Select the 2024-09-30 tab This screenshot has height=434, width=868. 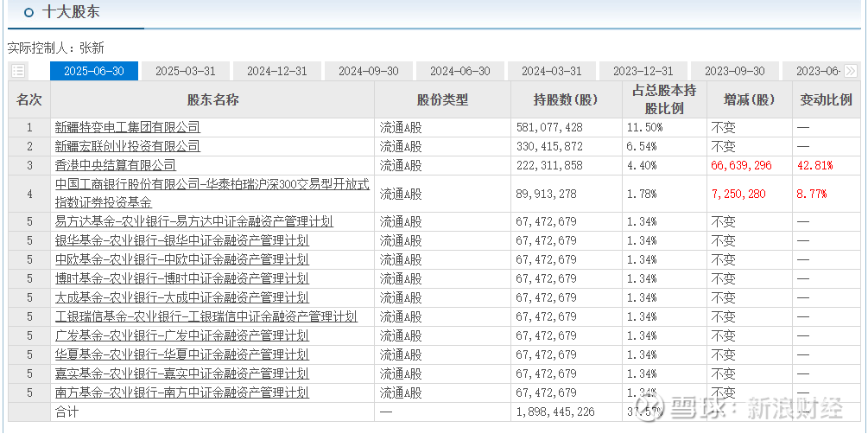coord(369,71)
